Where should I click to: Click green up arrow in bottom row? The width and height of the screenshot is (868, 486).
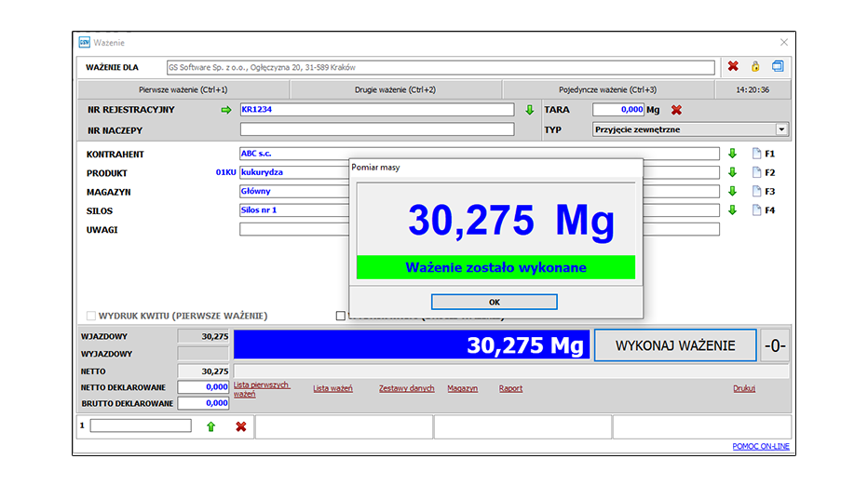pos(210,426)
